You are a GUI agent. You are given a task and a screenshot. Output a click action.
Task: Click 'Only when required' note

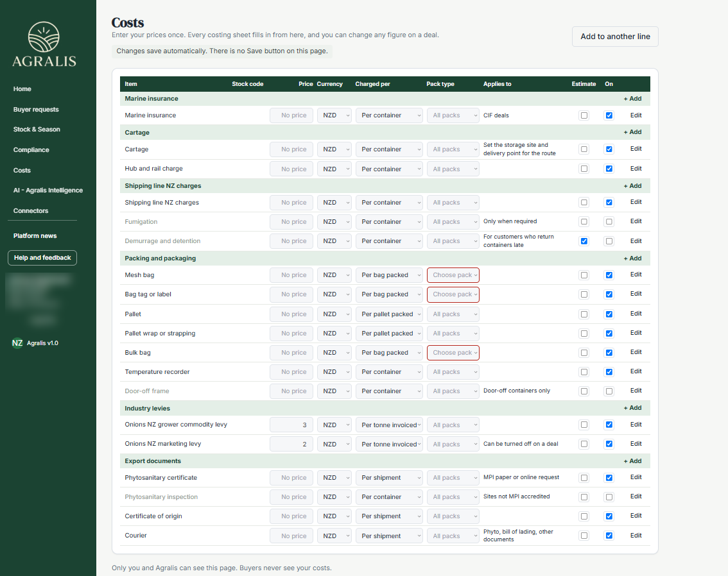tap(510, 221)
